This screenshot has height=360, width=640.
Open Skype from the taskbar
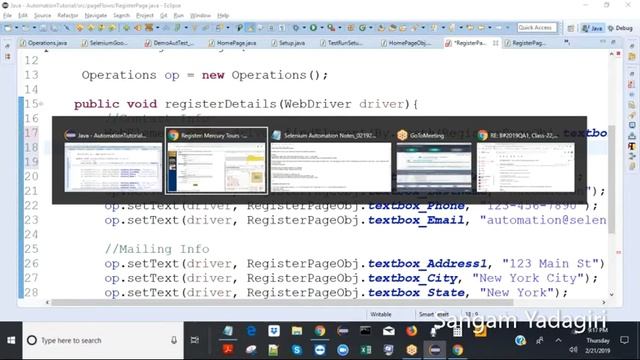297,350
